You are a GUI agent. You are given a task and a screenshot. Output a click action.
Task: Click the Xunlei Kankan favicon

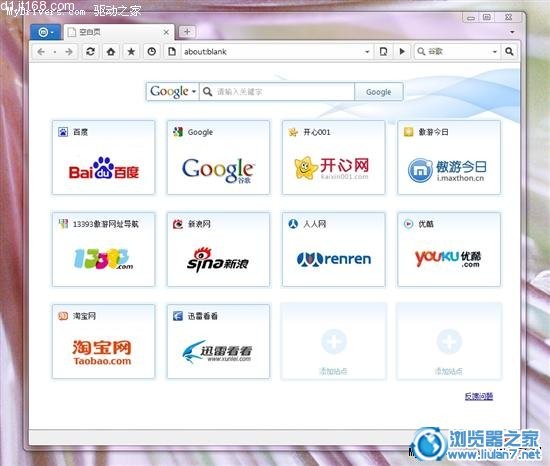178,316
